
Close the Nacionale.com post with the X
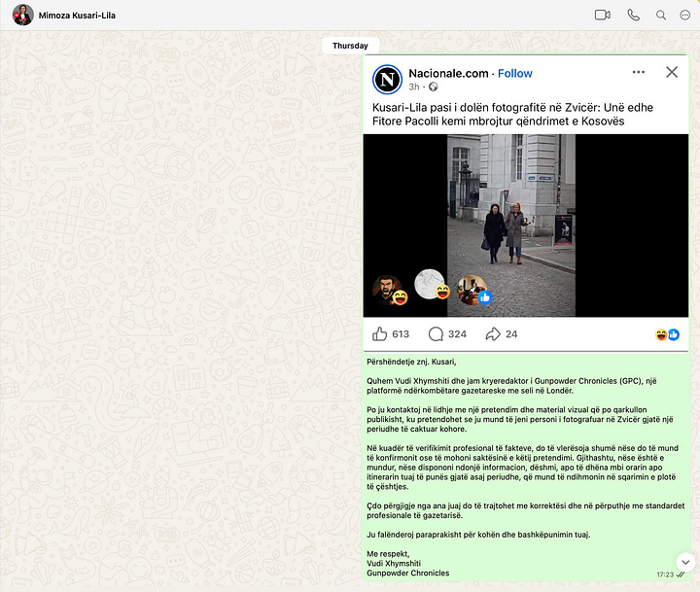[x=672, y=72]
